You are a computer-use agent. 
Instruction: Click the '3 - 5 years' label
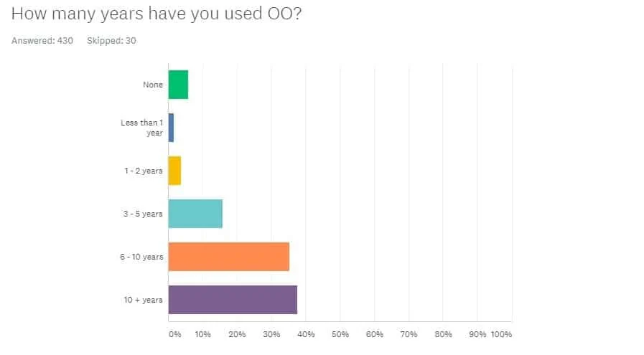coord(143,214)
